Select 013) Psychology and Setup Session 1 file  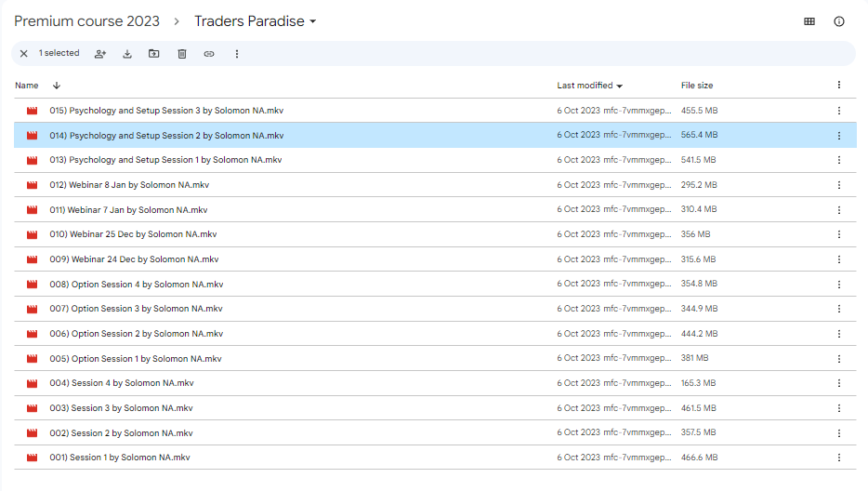coord(435,160)
